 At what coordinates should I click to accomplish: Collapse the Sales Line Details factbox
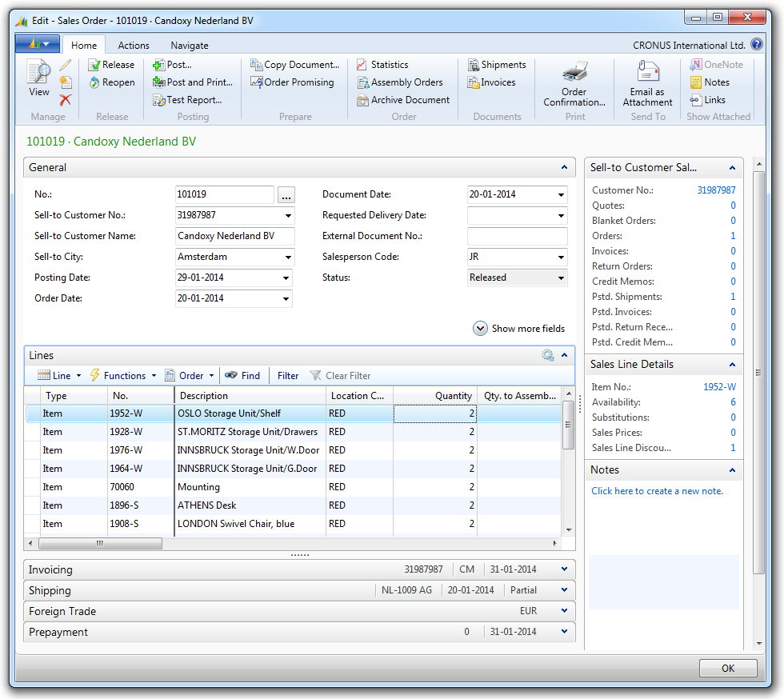[x=732, y=365]
